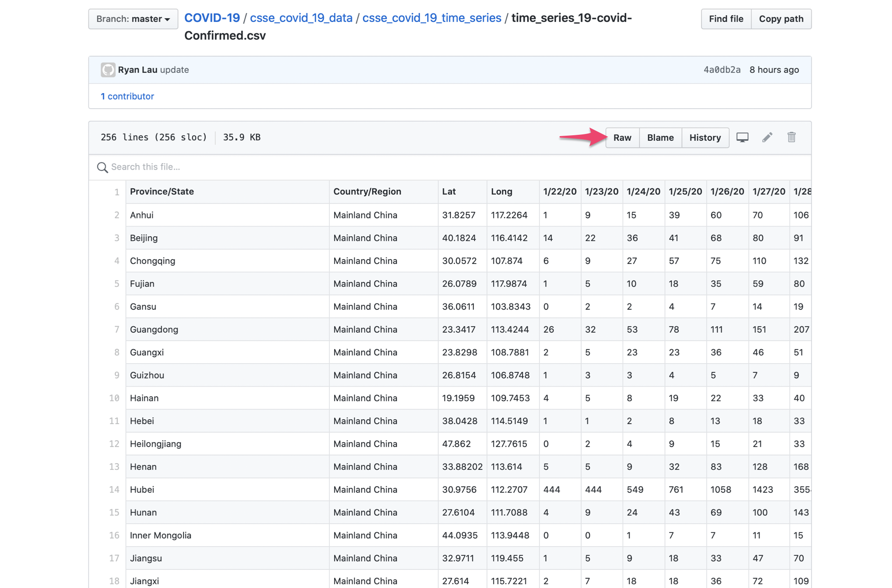Click the 1/22/20 column header
This screenshot has height=588, width=892.
(x=560, y=192)
